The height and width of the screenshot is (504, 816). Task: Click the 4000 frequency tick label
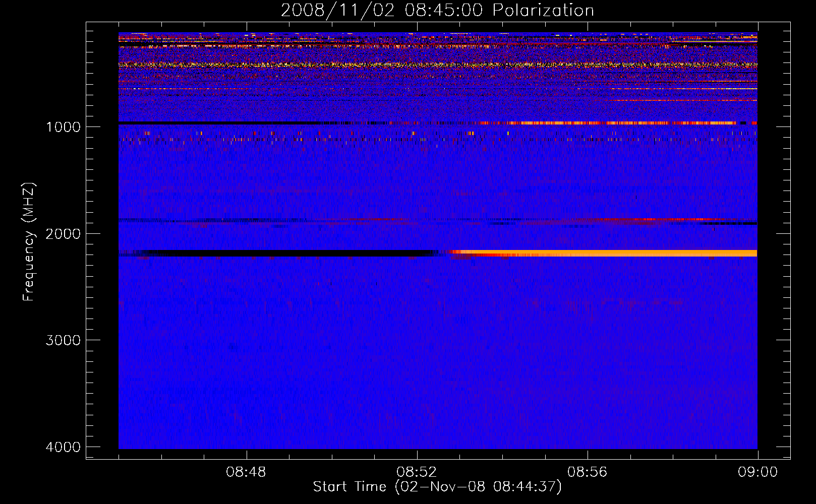coord(63,447)
